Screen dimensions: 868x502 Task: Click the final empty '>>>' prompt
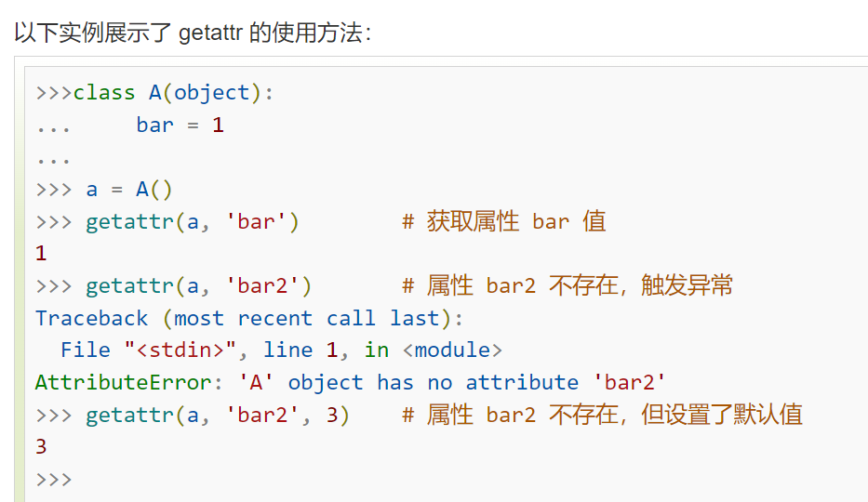(54, 479)
